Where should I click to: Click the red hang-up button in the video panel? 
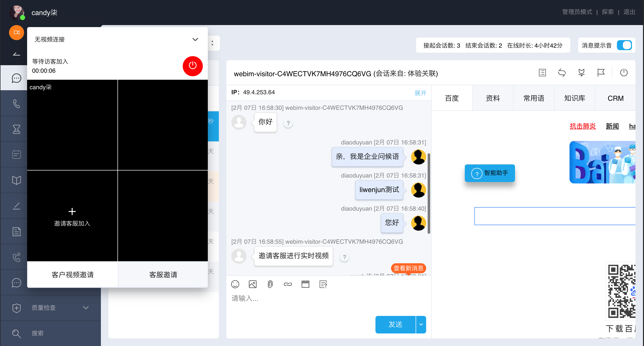(192, 66)
